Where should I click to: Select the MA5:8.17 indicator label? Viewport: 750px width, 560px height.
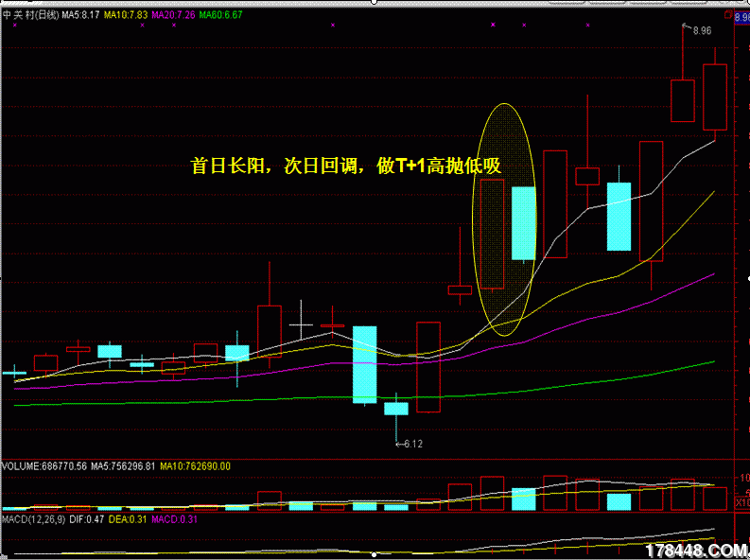(81, 15)
